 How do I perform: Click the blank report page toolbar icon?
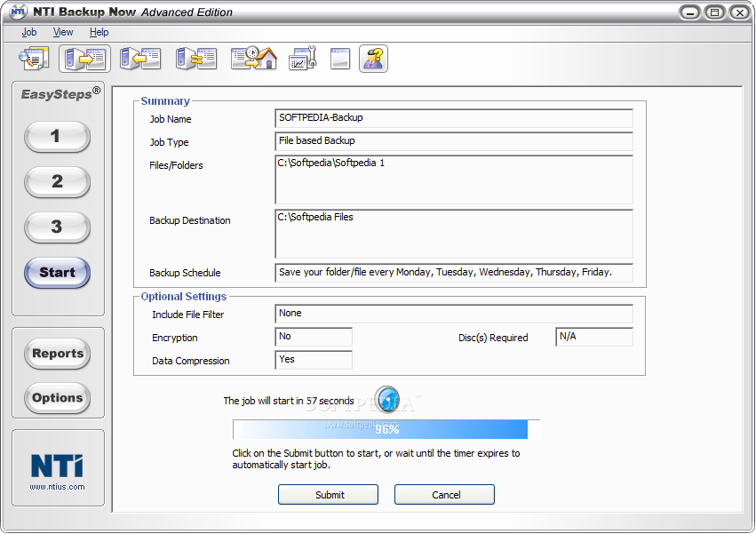[340, 59]
